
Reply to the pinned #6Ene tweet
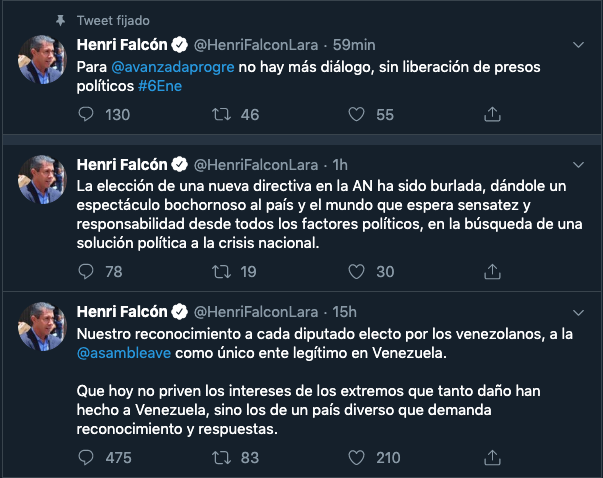[x=87, y=115]
